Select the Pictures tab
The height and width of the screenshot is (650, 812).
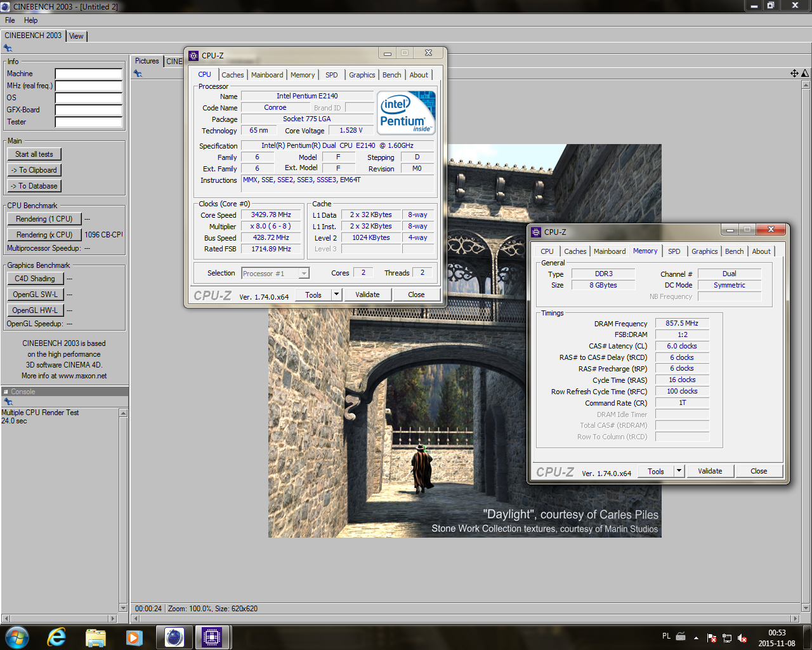tap(147, 61)
